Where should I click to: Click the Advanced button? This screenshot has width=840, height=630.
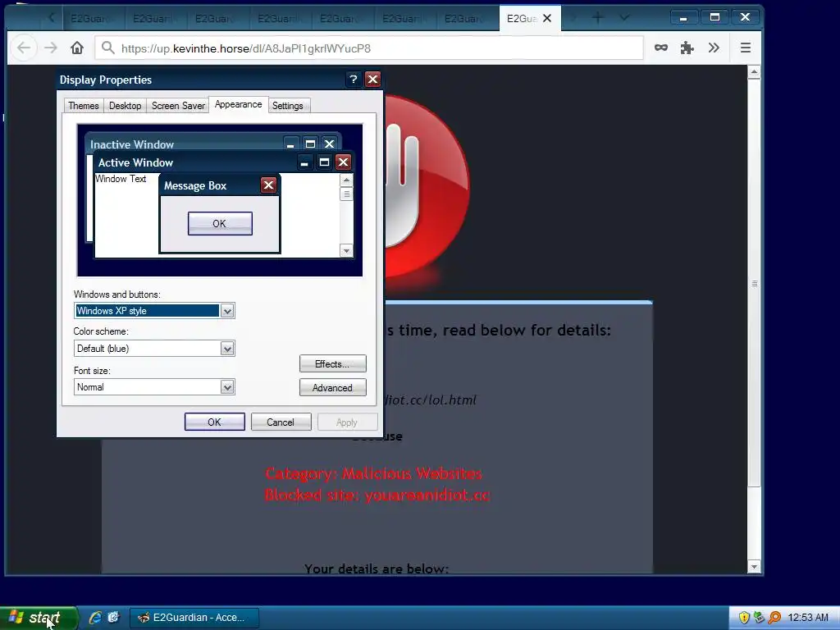tap(333, 387)
